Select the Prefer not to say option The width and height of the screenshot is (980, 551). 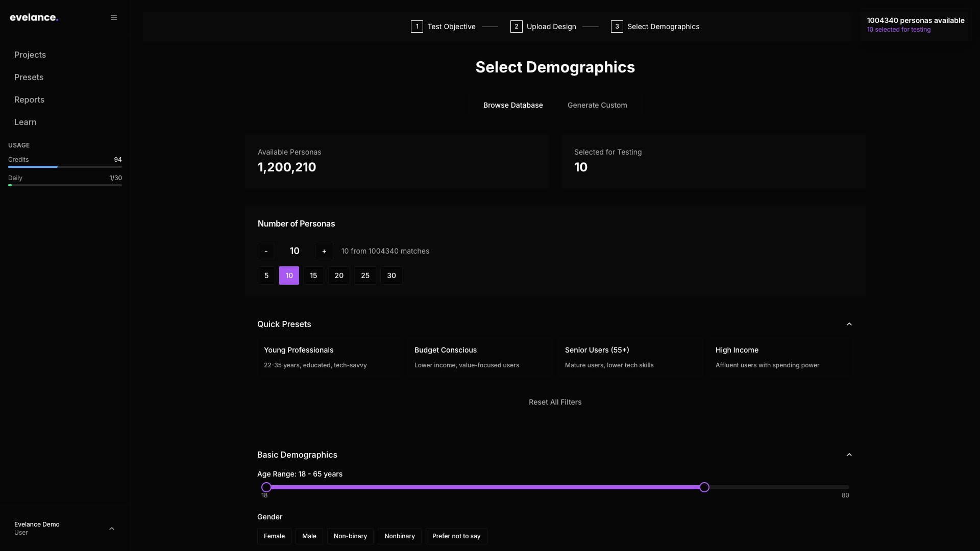[x=456, y=536]
